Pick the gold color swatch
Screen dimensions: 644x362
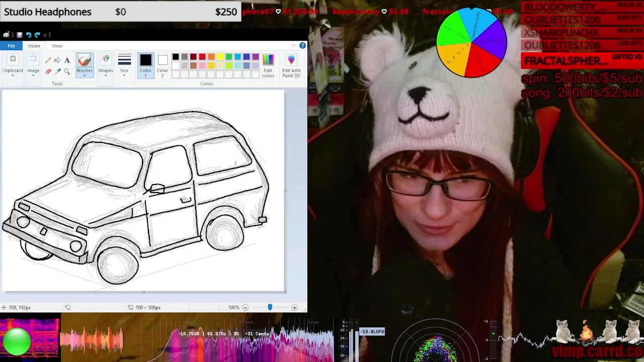pyautogui.click(x=211, y=65)
